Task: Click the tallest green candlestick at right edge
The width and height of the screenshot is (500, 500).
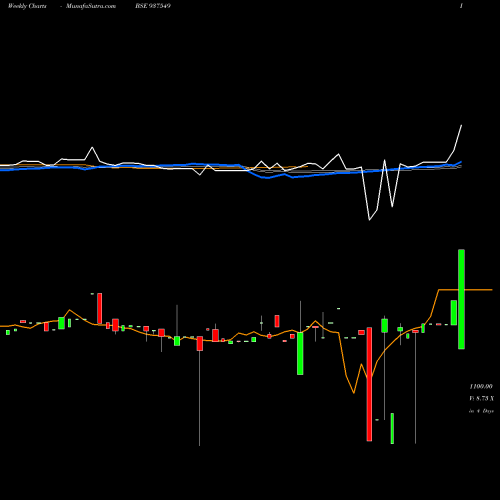Action: click(x=461, y=299)
